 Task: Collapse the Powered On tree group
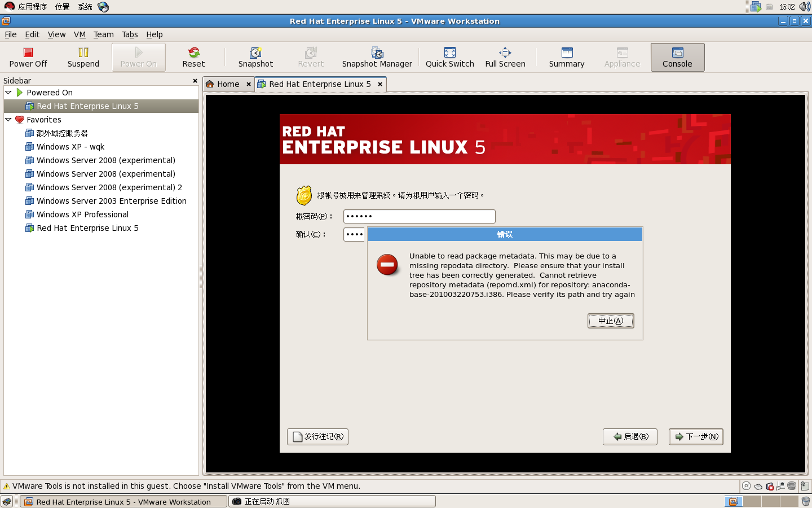[x=8, y=93]
